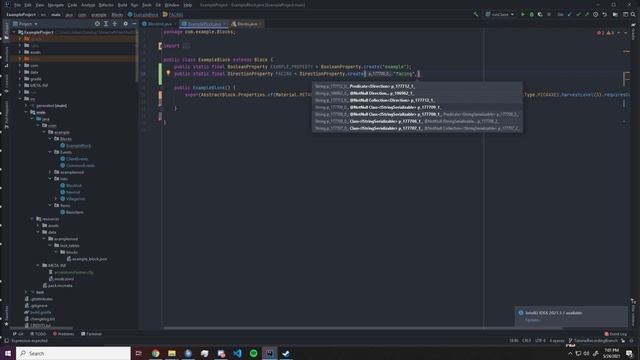Open Project Structure icon in toolbar
Screen dimensions: 640x360
pos(615,14)
